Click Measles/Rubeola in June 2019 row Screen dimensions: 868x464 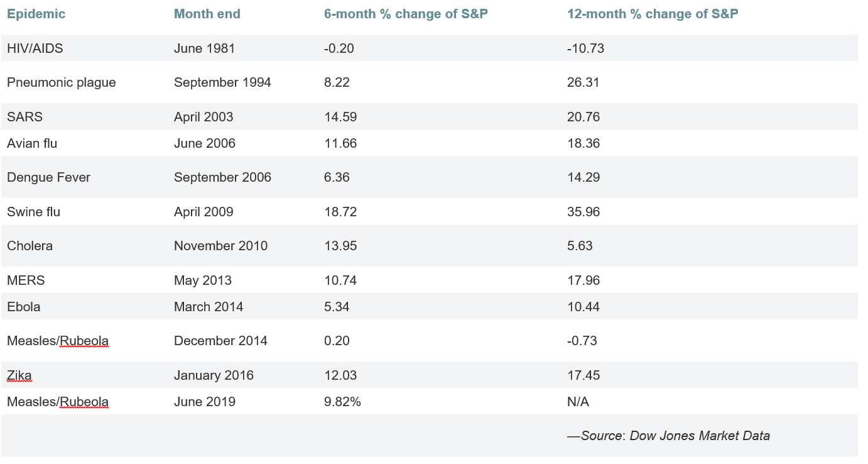coord(58,402)
